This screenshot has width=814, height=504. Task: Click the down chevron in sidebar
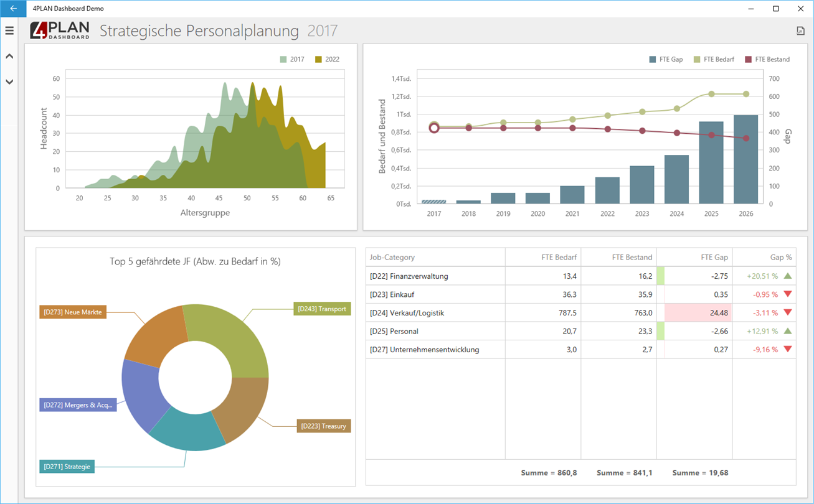click(x=9, y=82)
